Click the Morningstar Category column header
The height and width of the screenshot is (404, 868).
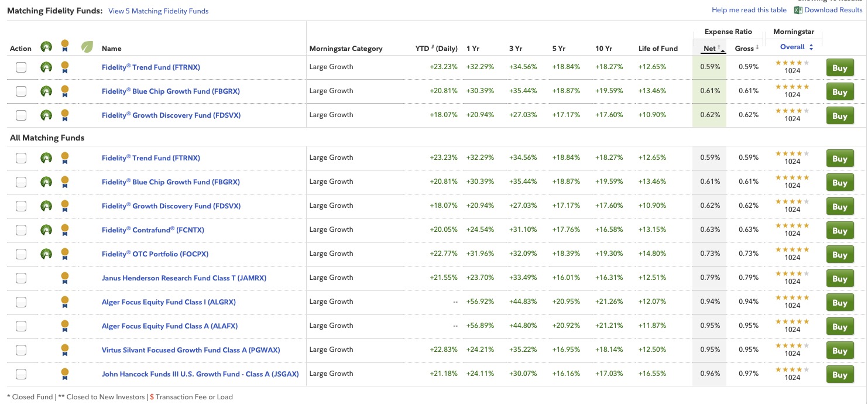(x=345, y=49)
